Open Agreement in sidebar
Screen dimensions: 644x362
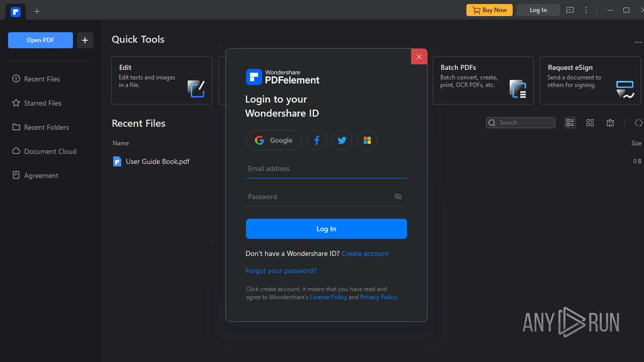coord(35,175)
